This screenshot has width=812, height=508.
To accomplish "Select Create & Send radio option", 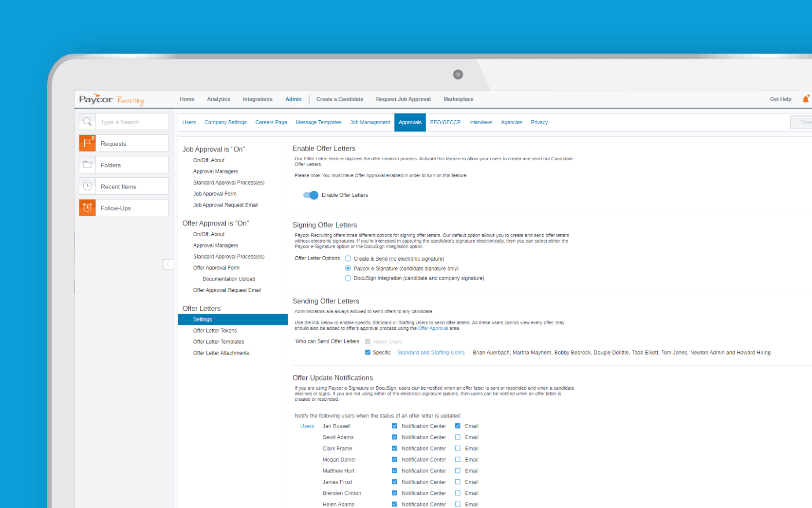I will click(348, 259).
